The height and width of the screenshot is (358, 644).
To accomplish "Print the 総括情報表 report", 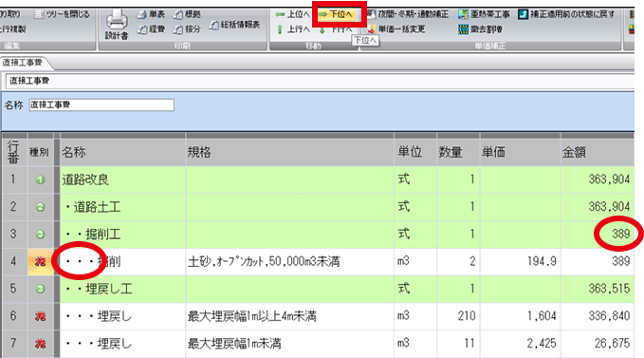I will coord(234,25).
